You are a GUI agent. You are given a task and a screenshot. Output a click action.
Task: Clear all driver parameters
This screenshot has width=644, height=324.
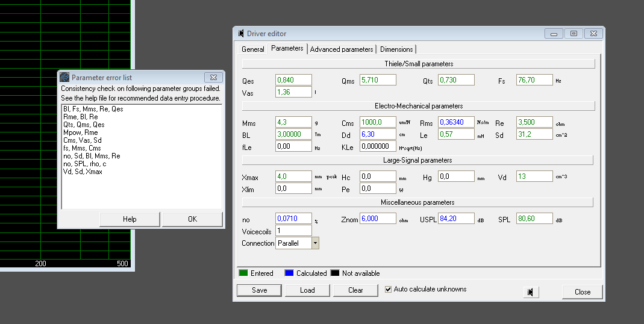355,290
